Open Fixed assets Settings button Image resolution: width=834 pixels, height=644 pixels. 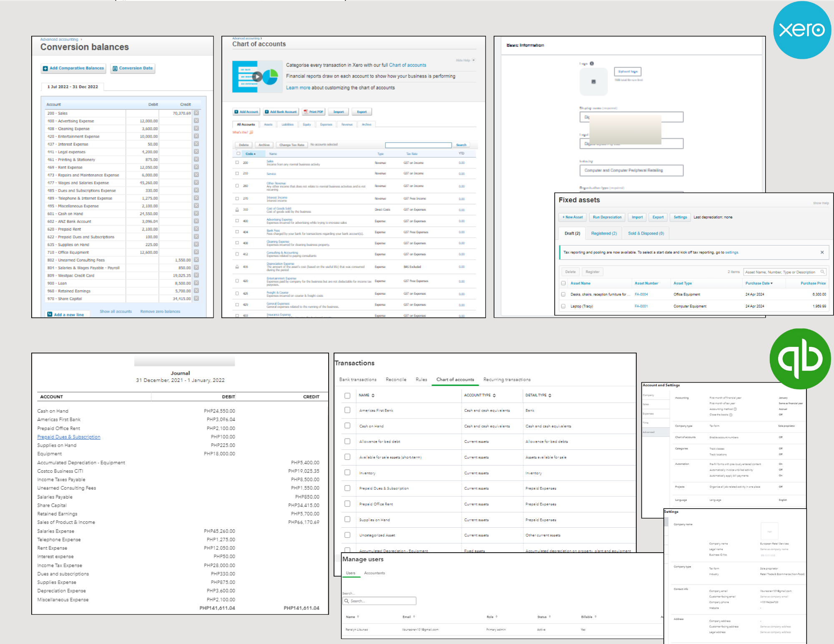[680, 217]
